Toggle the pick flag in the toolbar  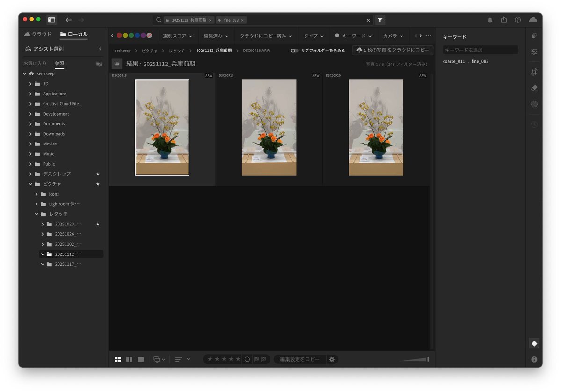(256, 359)
